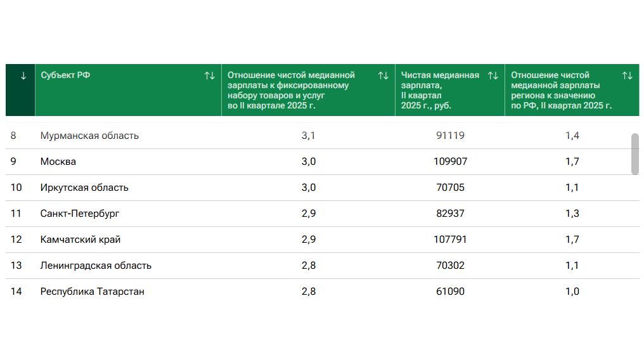Select the Мурманская область row
644x362 pixels.
click(x=89, y=136)
